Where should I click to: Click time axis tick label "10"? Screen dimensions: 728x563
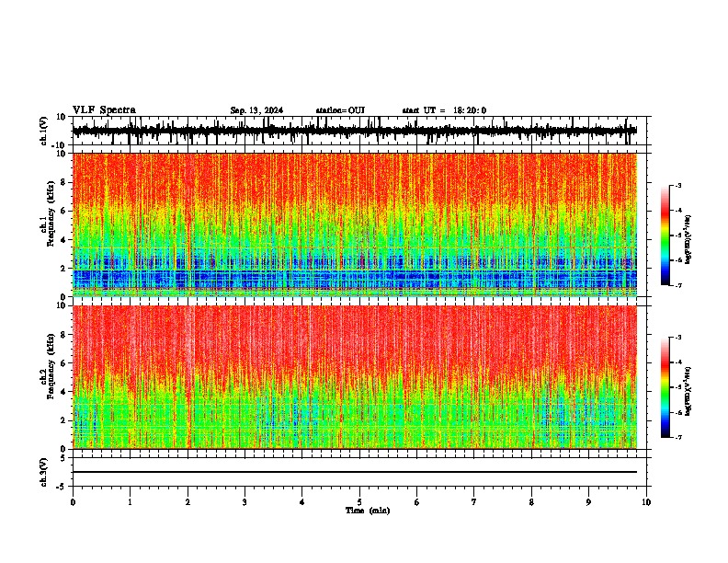(646, 502)
